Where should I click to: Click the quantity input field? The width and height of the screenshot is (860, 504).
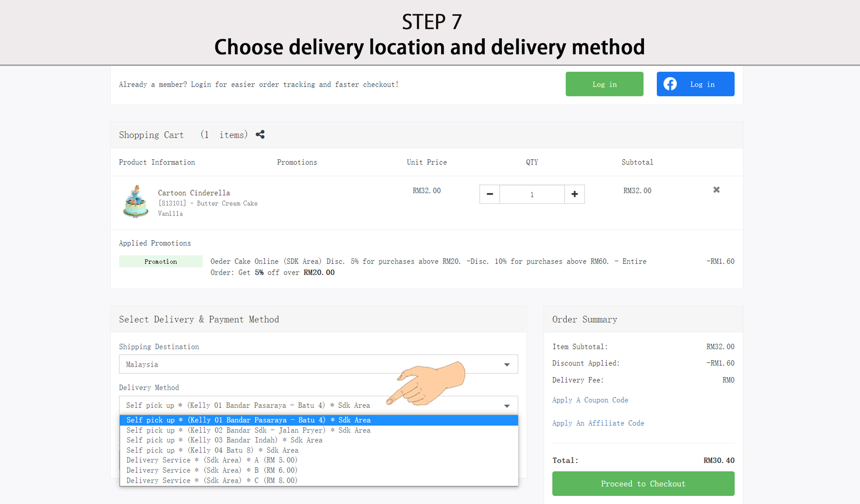pos(532,194)
